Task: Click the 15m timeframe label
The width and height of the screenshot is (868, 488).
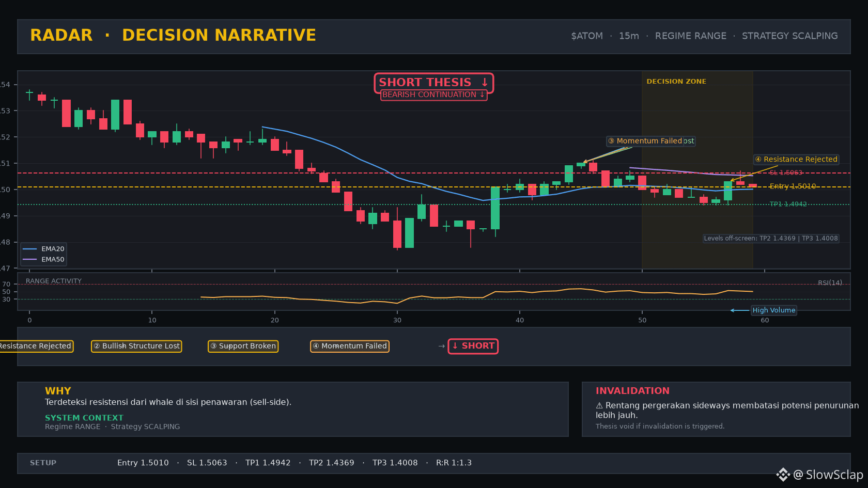Action: (x=629, y=36)
